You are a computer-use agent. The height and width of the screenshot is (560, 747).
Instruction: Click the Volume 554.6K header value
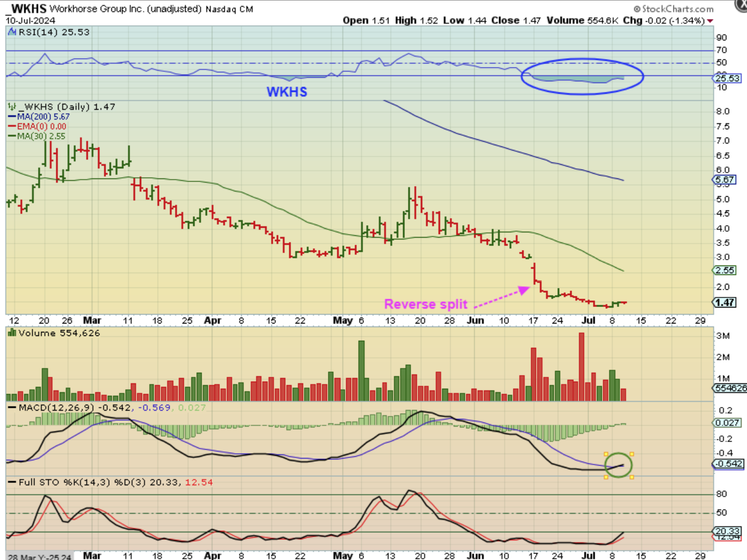(582, 20)
